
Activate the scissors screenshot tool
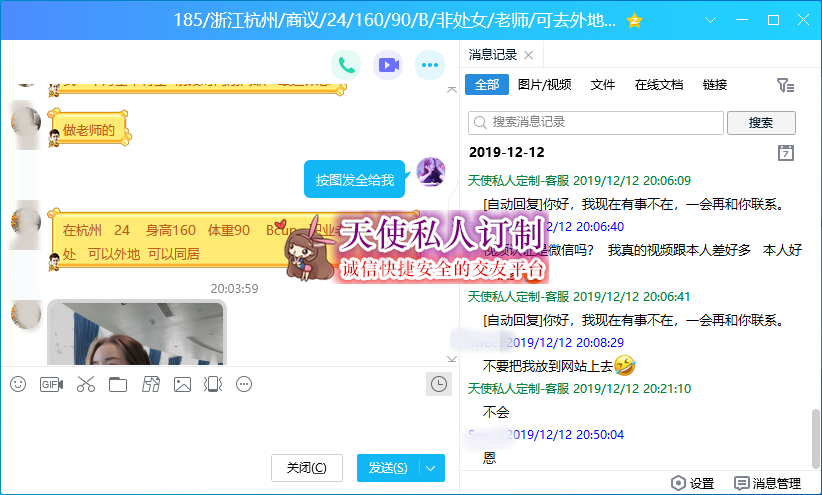pos(85,384)
